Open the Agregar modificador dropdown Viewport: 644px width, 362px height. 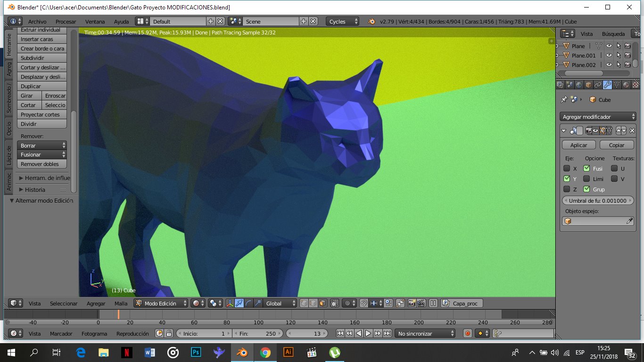click(x=598, y=116)
